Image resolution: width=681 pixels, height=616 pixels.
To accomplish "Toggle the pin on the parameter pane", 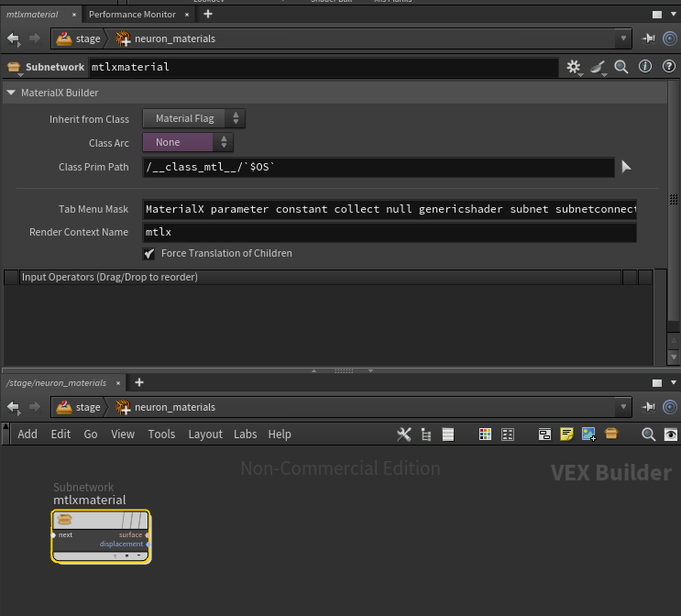I will click(x=649, y=38).
